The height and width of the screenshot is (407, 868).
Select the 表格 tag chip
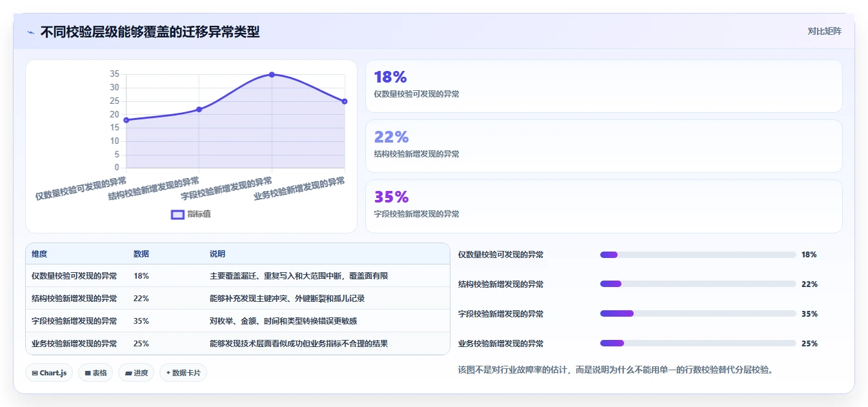coord(96,373)
